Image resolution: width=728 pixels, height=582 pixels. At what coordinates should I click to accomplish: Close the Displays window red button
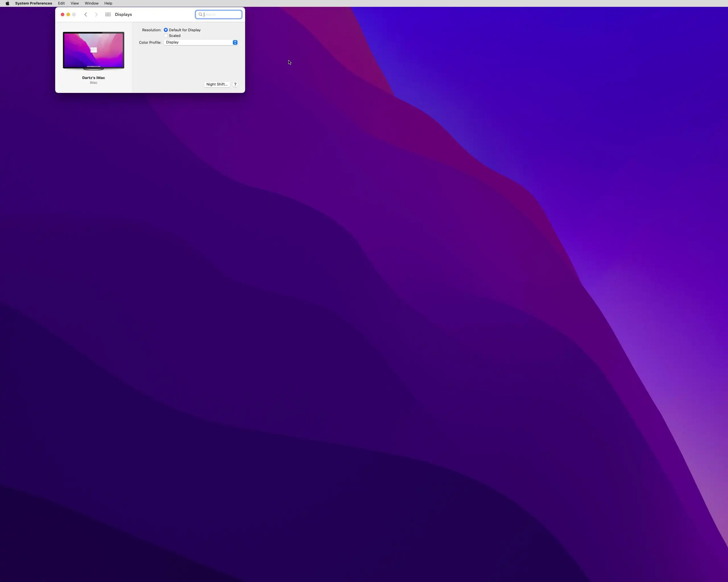[x=63, y=14]
